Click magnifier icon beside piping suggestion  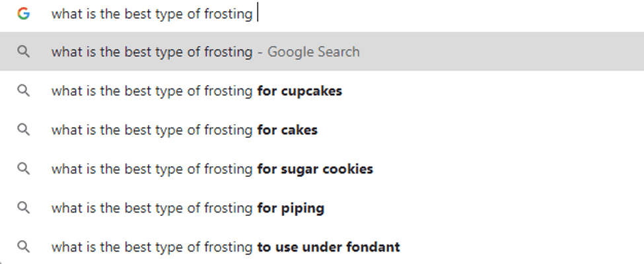(x=24, y=208)
